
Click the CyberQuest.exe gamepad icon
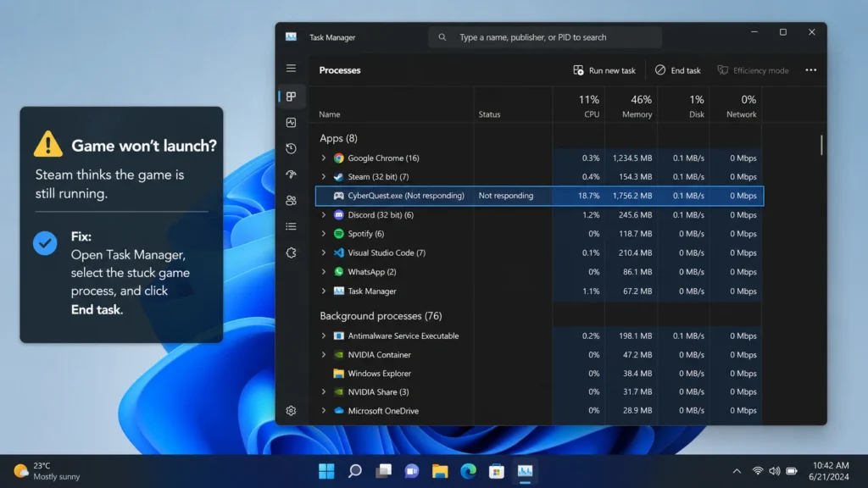[x=339, y=196]
